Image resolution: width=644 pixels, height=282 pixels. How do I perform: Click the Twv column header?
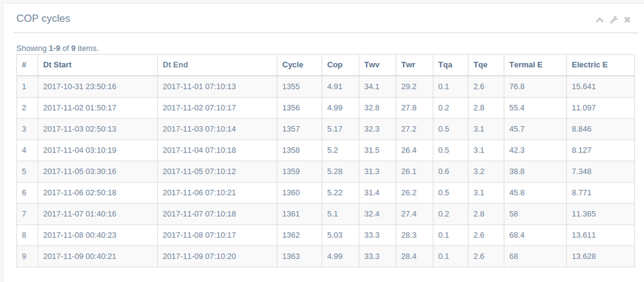372,65
